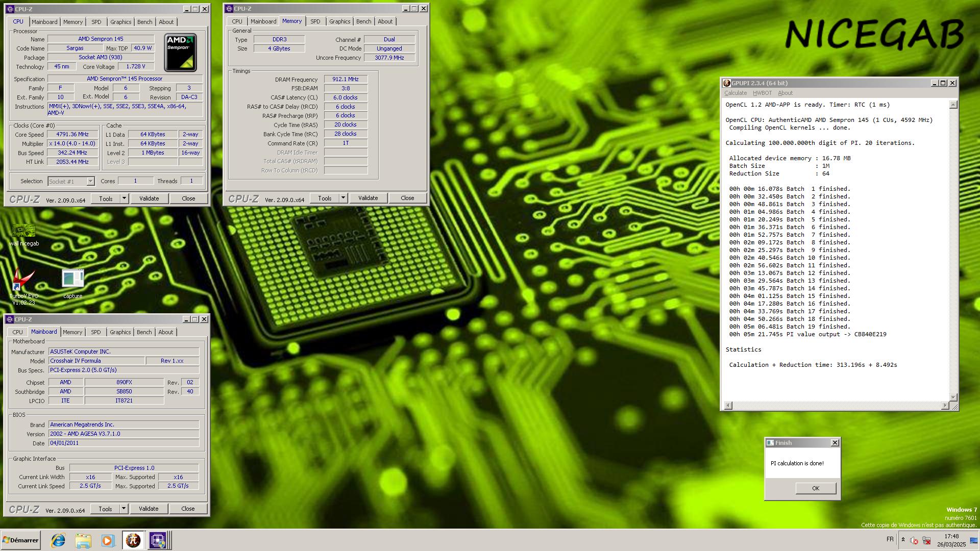Screen dimensions: 980x551
Task: Switch to CPU-Z taskbar icon
Action: 158,540
